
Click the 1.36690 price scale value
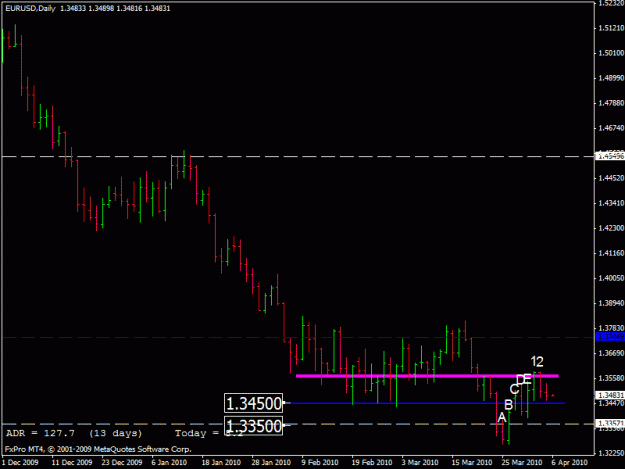click(x=611, y=353)
